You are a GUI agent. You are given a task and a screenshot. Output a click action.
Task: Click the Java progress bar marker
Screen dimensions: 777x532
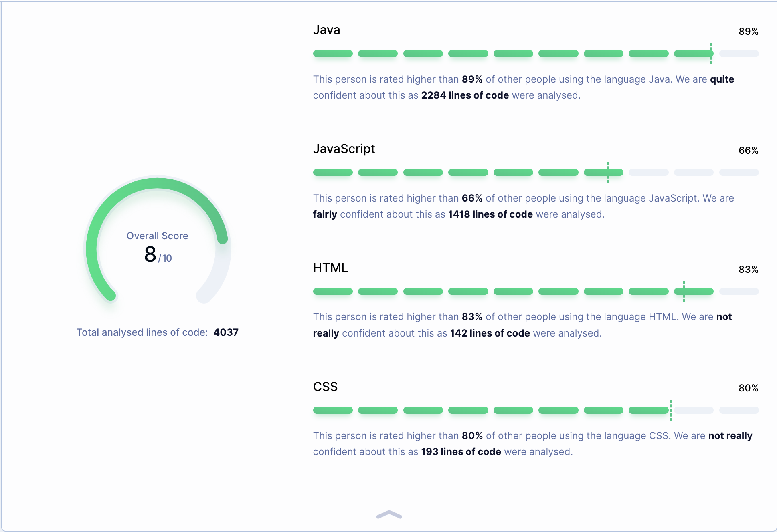710,53
